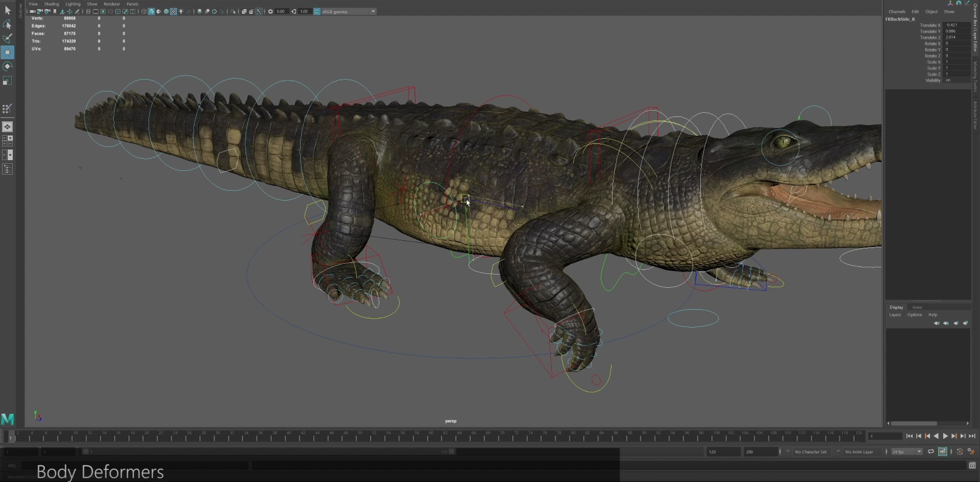Open Channels menu in Channel Box
The height and width of the screenshot is (482, 980).
(x=897, y=11)
